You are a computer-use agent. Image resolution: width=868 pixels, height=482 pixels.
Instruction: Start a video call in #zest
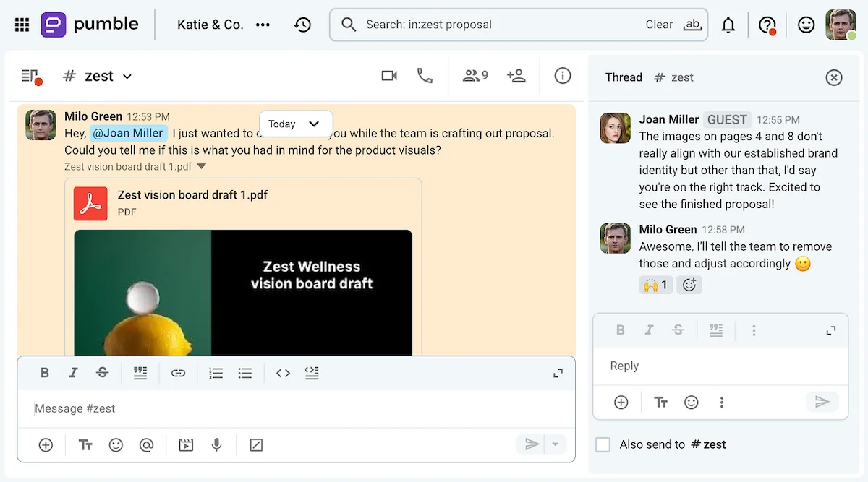click(389, 75)
